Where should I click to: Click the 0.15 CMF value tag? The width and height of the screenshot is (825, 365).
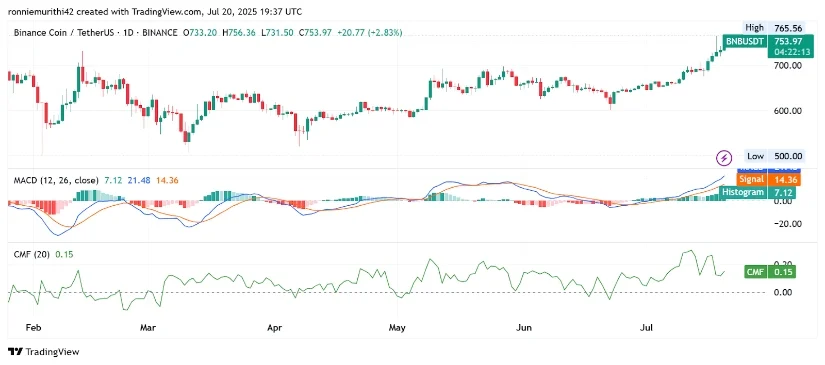(x=783, y=272)
